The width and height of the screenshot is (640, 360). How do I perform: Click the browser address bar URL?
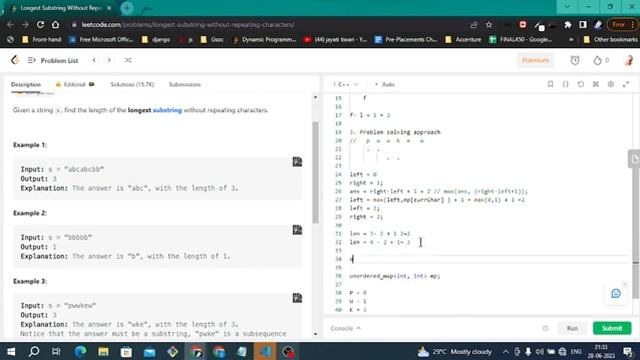click(188, 24)
